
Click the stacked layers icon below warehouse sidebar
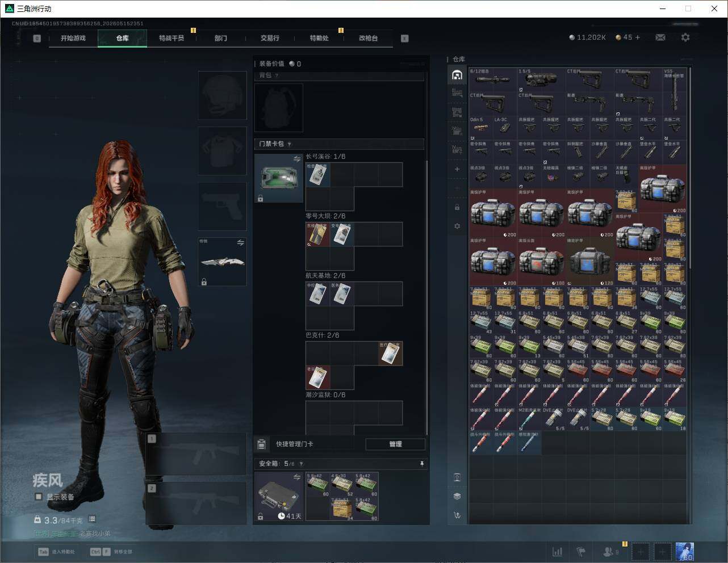pyautogui.click(x=457, y=496)
